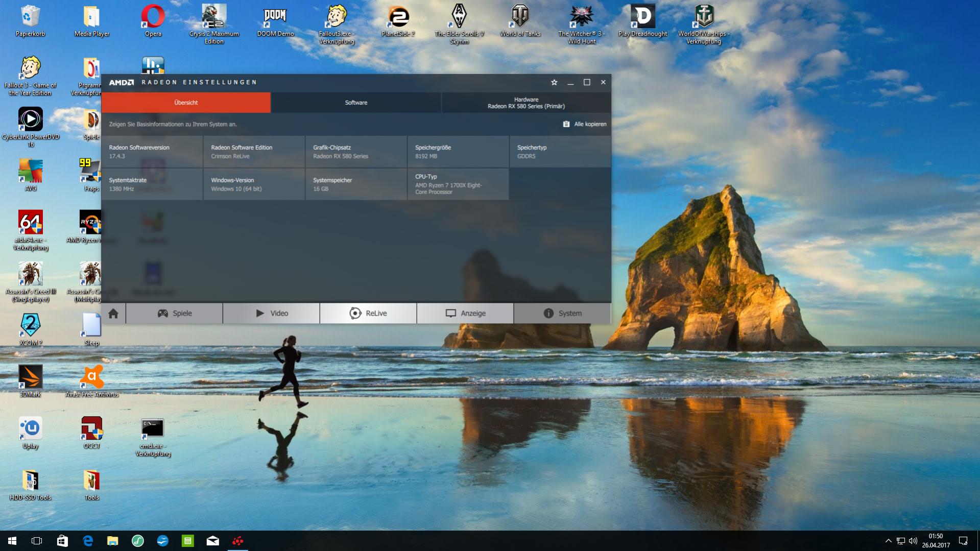Open the Spiele section in Radeon settings

coord(174,313)
